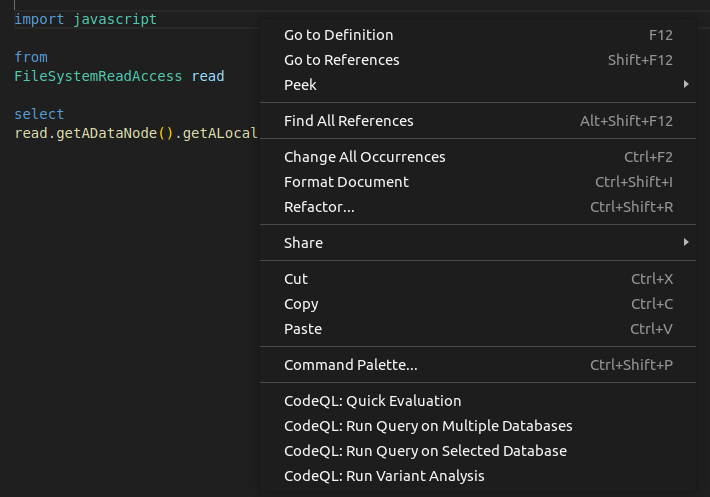Cut the selected text

click(296, 279)
